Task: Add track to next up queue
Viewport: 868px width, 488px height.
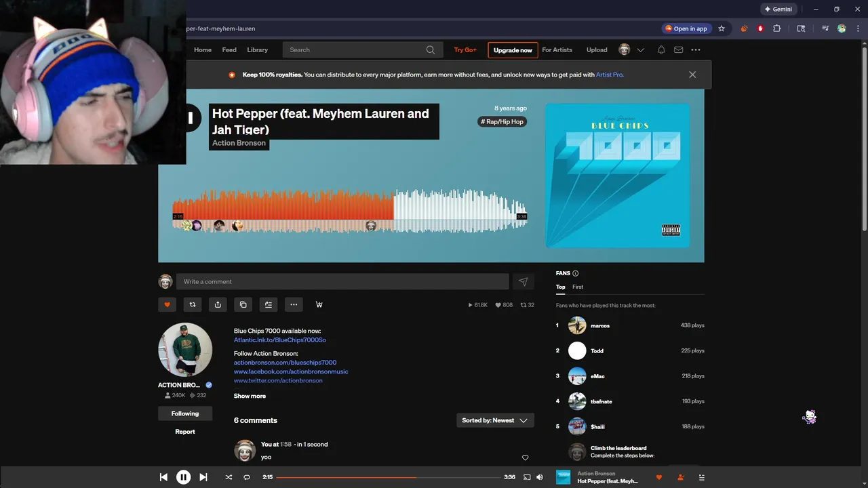Action: pyautogui.click(x=269, y=304)
